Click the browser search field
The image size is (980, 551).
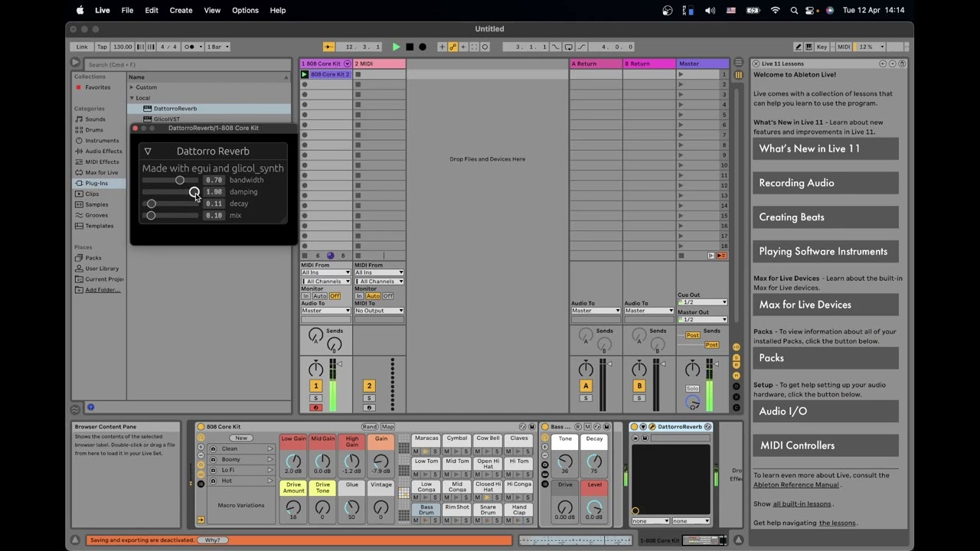(186, 64)
